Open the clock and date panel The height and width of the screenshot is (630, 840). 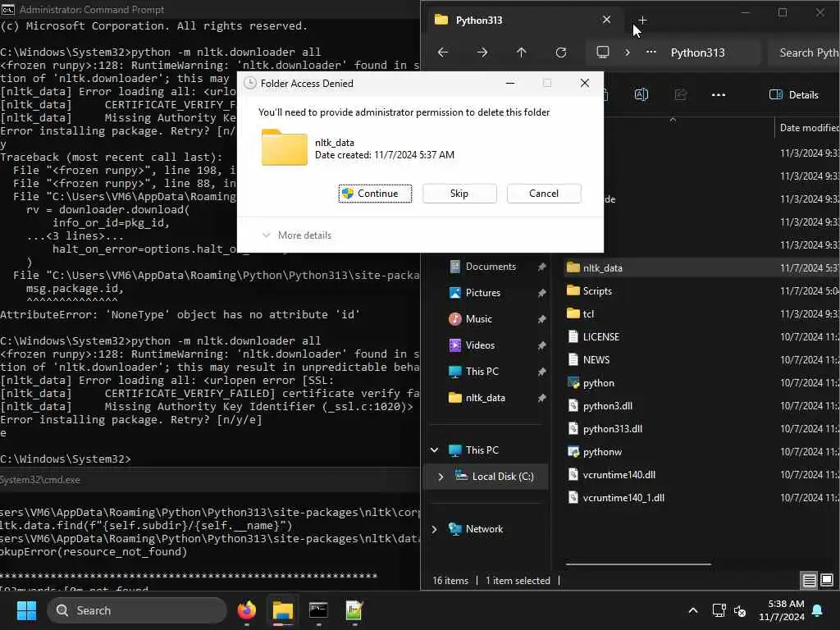(x=781, y=610)
